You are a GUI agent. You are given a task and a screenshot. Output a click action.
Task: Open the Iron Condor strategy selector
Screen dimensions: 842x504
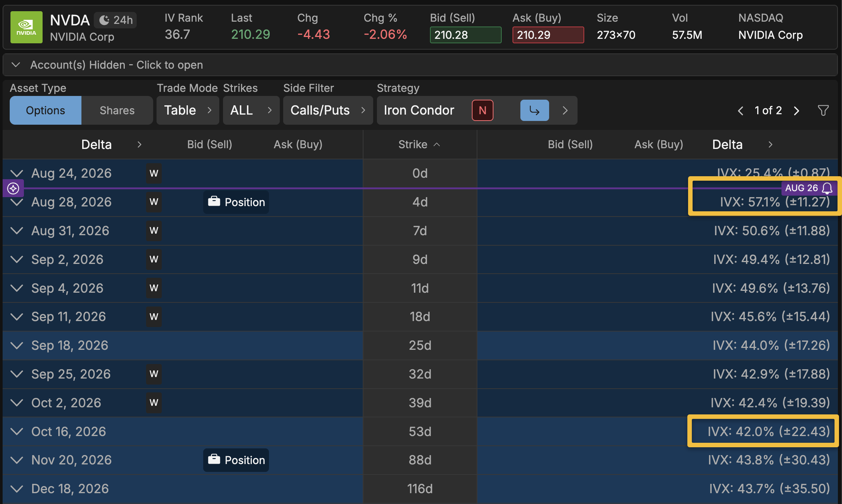click(419, 111)
